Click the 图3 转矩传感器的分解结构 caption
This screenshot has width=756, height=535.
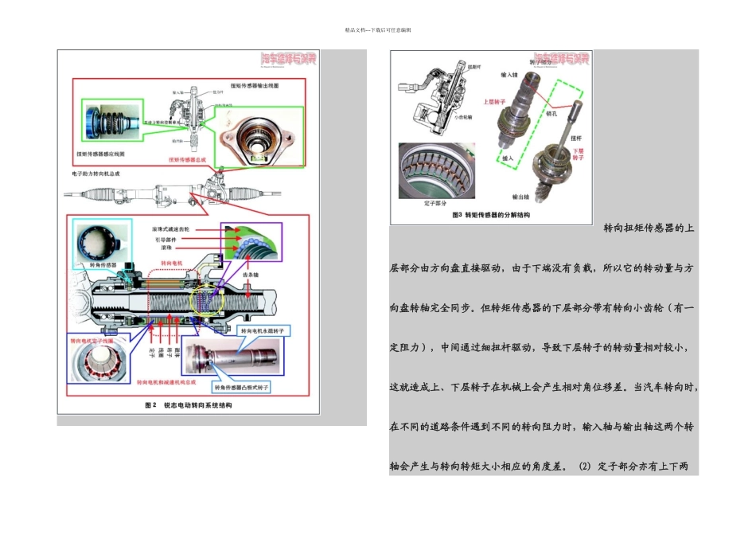tap(491, 215)
